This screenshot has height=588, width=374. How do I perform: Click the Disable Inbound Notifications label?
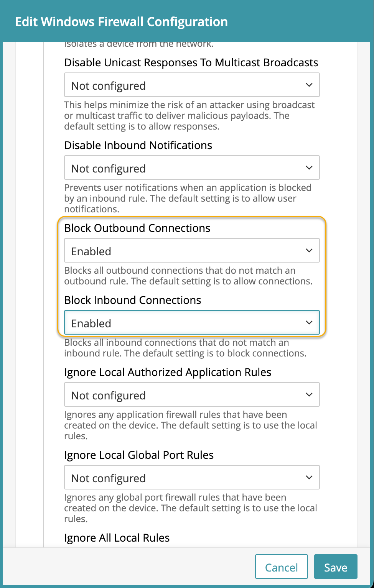(138, 146)
